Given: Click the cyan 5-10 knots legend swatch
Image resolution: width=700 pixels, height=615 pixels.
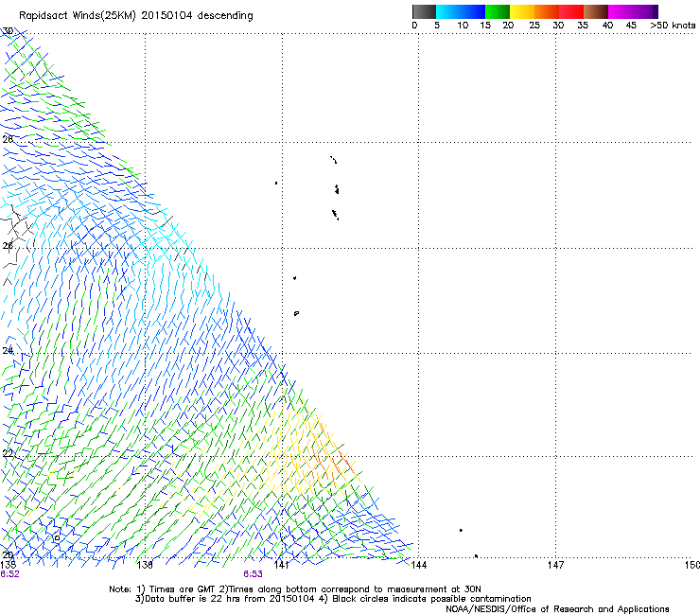Looking at the screenshot, I should pos(448,11).
